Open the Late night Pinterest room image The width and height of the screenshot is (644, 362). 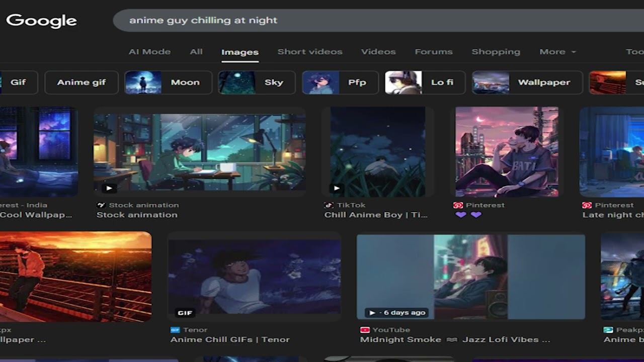tap(612, 151)
